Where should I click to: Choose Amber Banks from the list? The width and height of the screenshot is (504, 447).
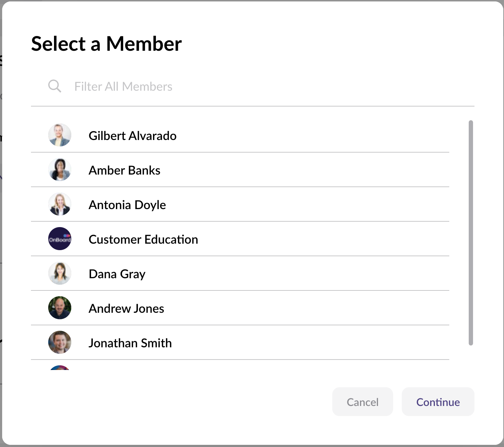tap(125, 171)
